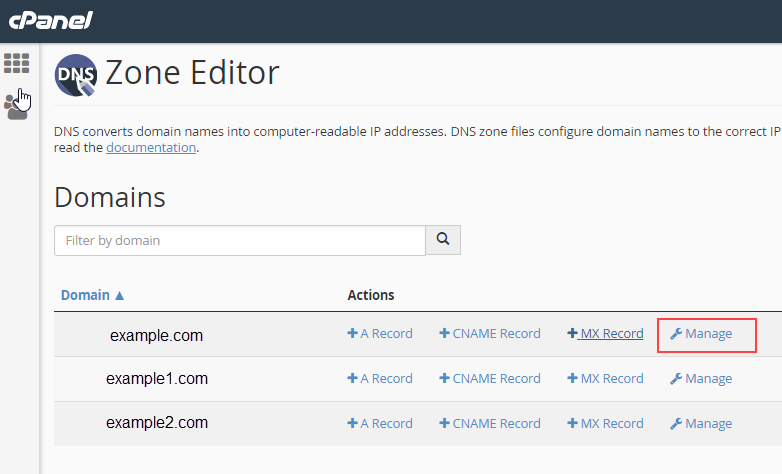
Task: Sort the list by Domain column
Action: pos(92,295)
